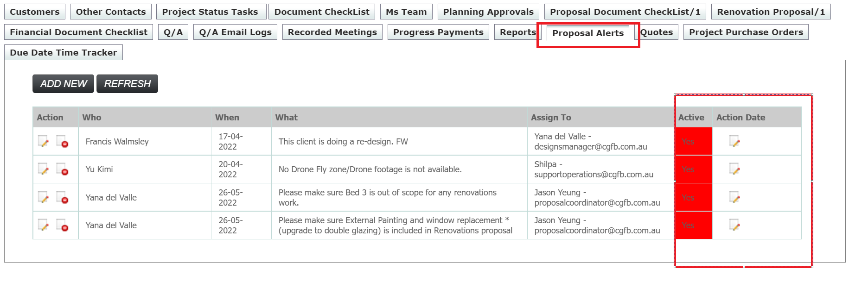Edit the Yu Kimi drone zone alert
The image size is (868, 307).
43,169
